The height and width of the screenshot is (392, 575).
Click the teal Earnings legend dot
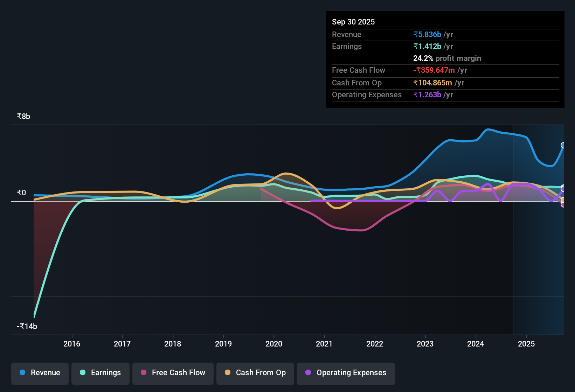(x=83, y=373)
